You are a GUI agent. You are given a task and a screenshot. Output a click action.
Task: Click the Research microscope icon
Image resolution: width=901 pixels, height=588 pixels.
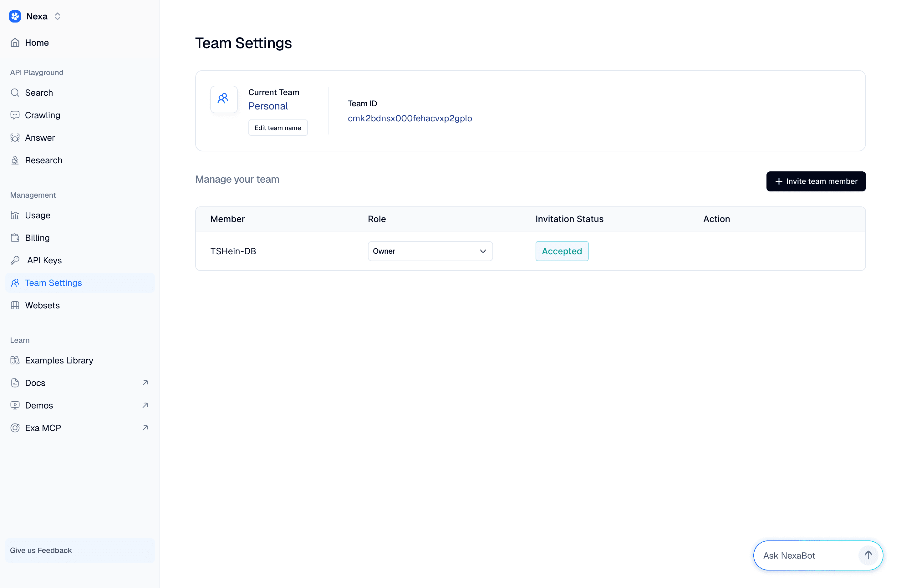[15, 160]
